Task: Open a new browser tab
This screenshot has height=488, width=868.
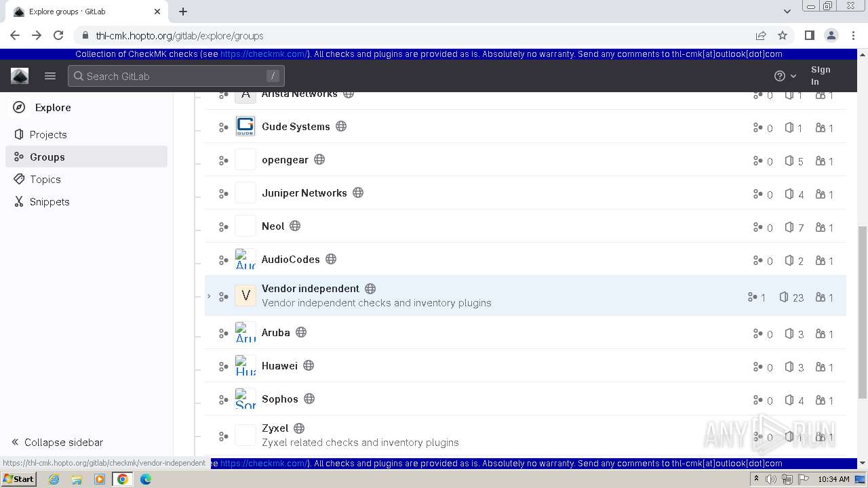Action: tap(183, 12)
